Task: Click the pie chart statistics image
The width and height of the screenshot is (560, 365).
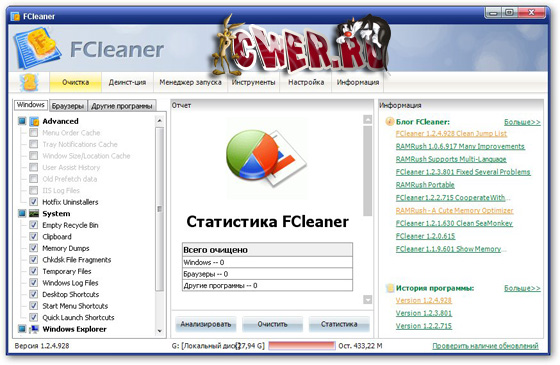Action: [266, 158]
